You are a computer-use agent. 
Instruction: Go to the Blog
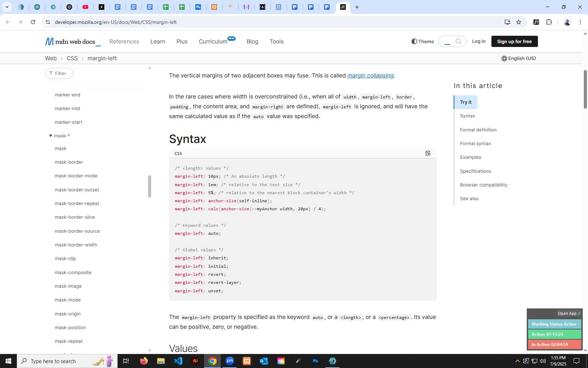pos(252,41)
